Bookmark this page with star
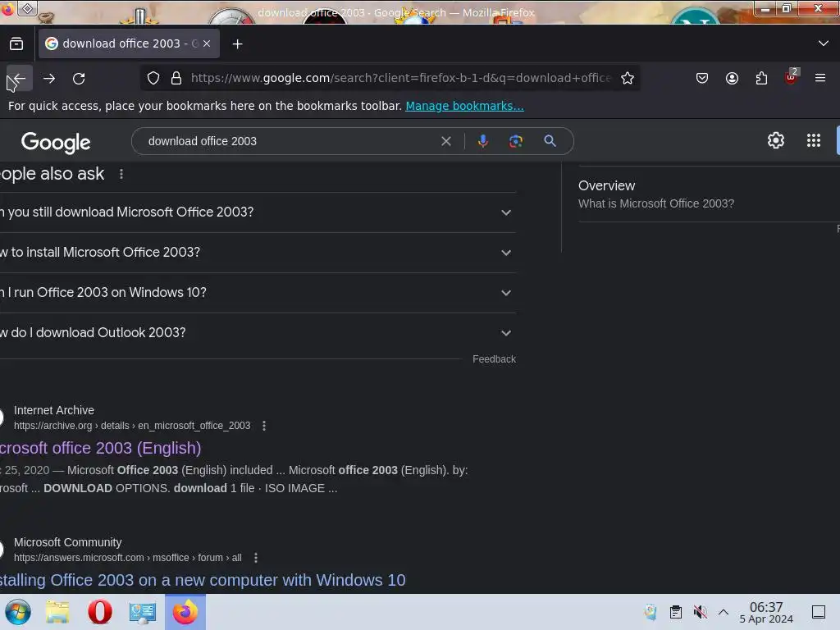Viewport: 840px width, 630px height. tap(628, 78)
